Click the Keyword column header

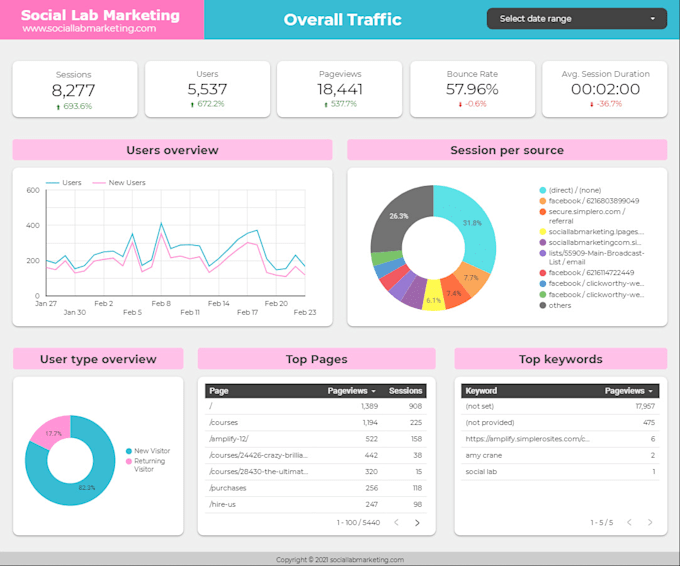(481, 391)
